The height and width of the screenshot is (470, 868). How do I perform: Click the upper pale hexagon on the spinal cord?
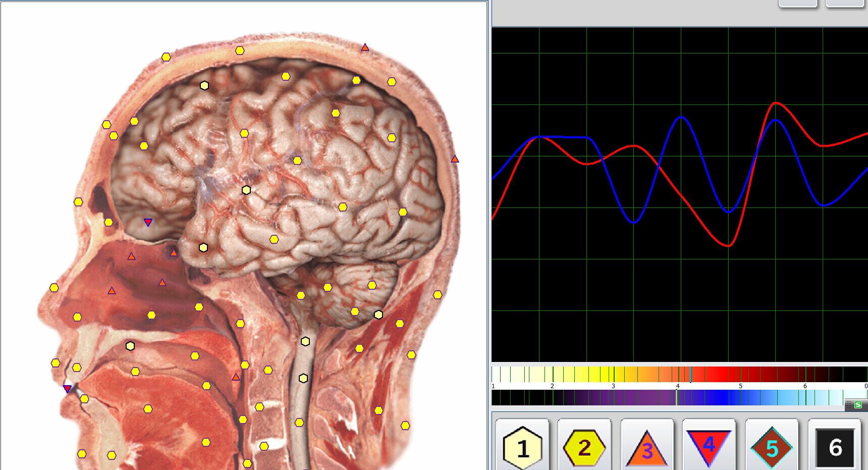click(x=305, y=342)
